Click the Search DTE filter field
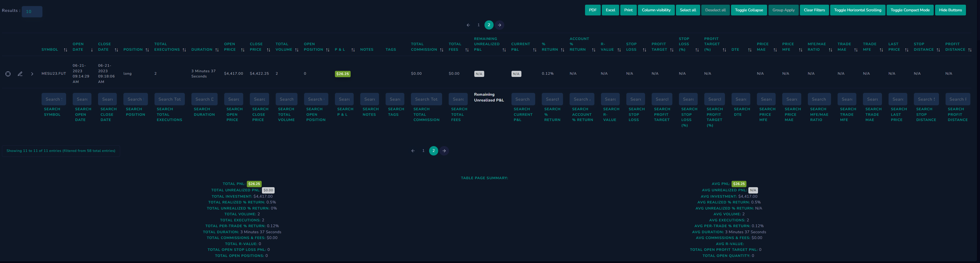 (741, 99)
